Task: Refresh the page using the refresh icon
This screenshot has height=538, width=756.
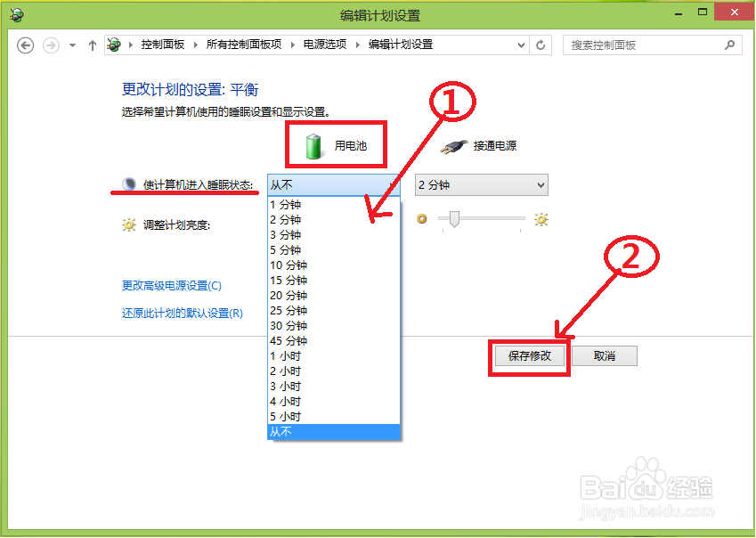Action: 541,45
